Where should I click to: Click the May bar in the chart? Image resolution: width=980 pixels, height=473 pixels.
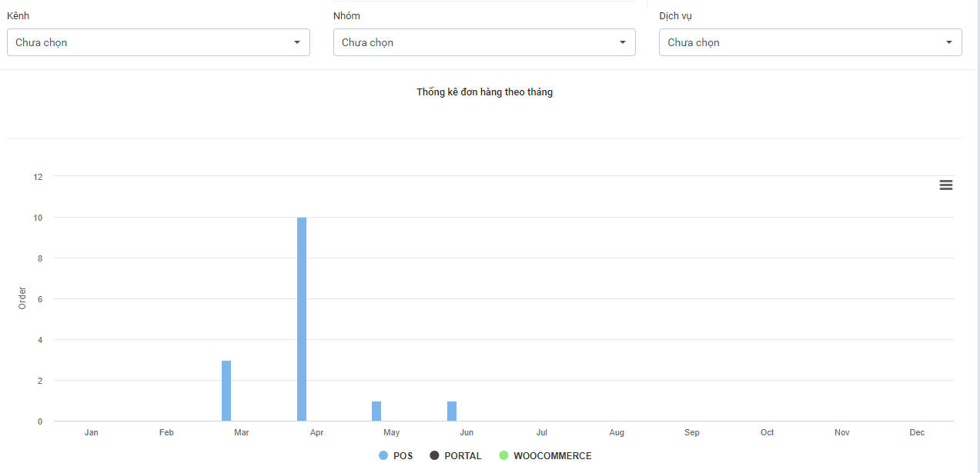[376, 411]
